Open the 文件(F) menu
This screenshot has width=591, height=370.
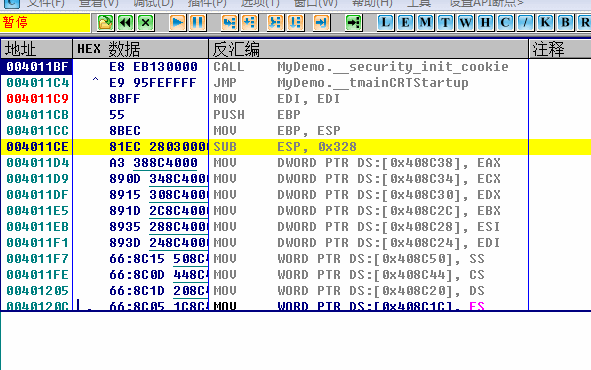coord(46,3)
